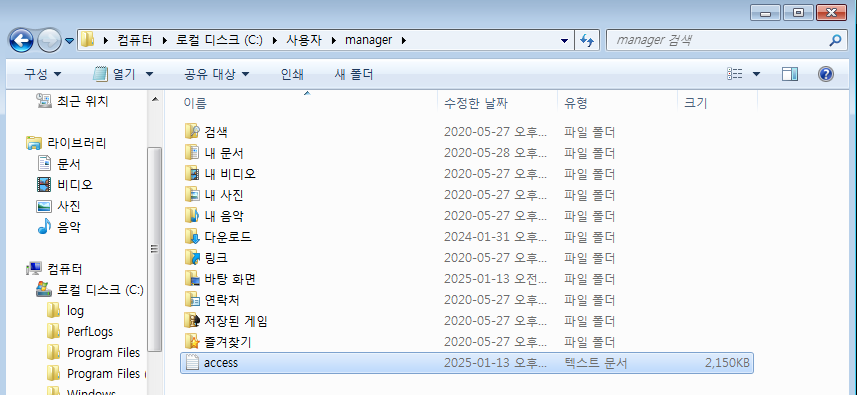Viewport: 857px width, 395px height.
Task: Open the dropdown arrow next to 열기
Action: pos(149,74)
